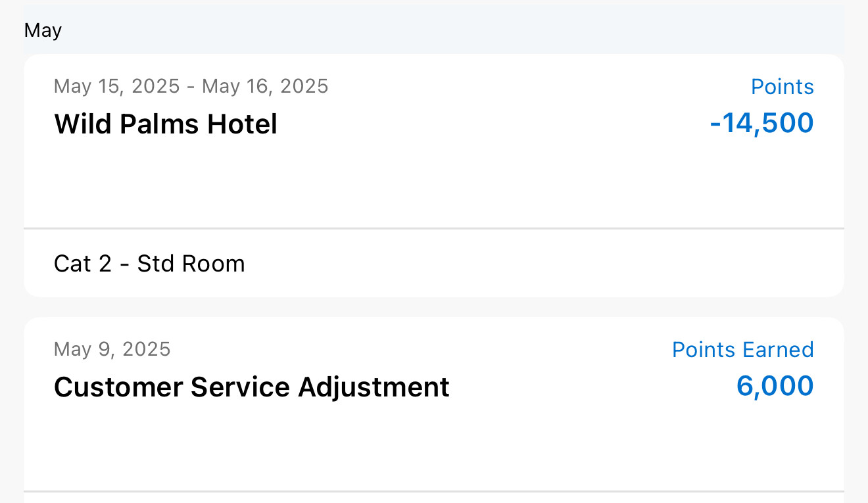Screen dimensions: 868x503
Task: Click the May 15, 2025 start date
Action: click(116, 86)
